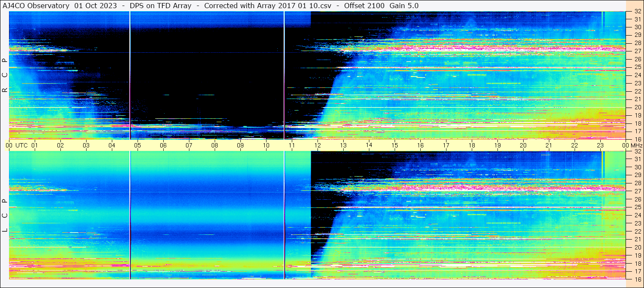Click the UTC label on the time axis
Screen dimensions: 644x288
click(21, 145)
